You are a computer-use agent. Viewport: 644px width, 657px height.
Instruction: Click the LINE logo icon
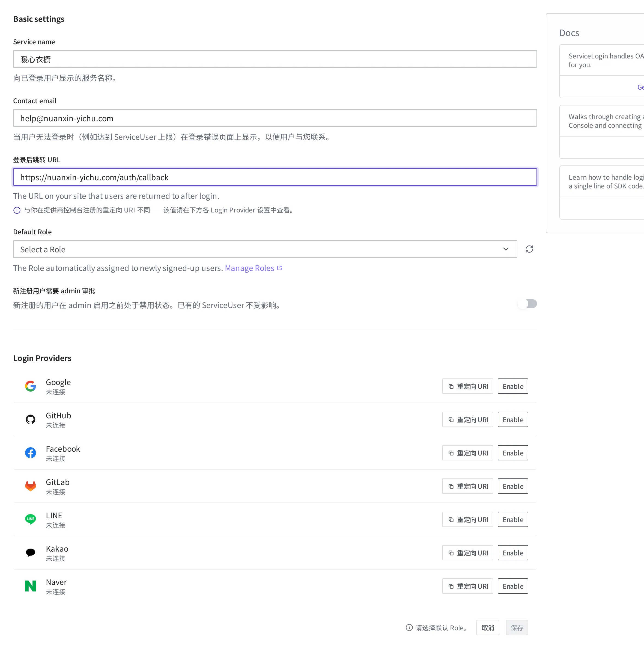[31, 519]
